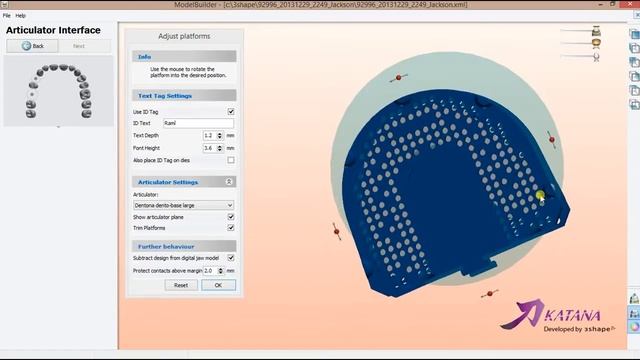
Task: Click the color wheel icon
Action: tap(634, 327)
